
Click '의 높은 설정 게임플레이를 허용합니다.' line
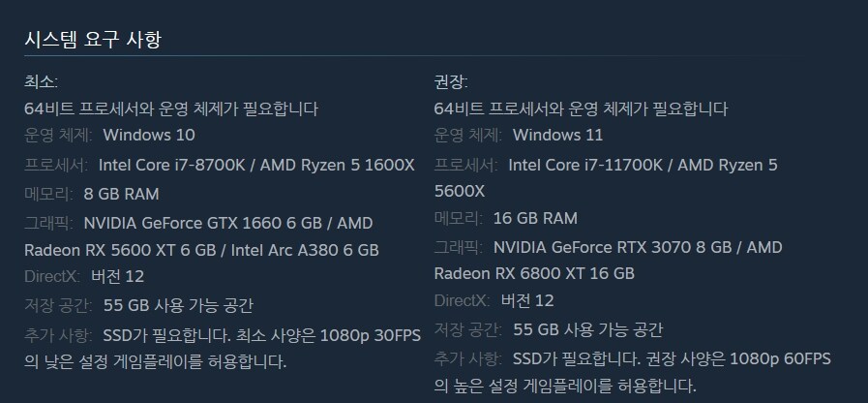pos(565,386)
